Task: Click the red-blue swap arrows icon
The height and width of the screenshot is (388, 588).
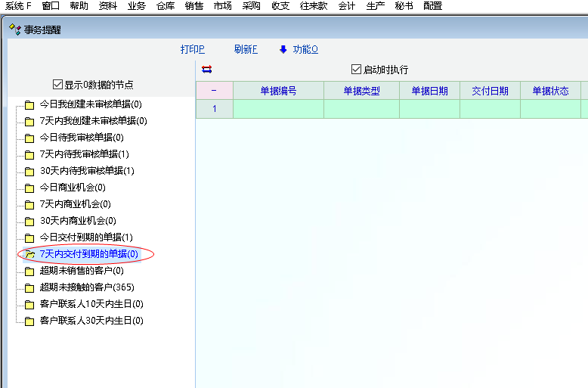Action: tap(207, 70)
